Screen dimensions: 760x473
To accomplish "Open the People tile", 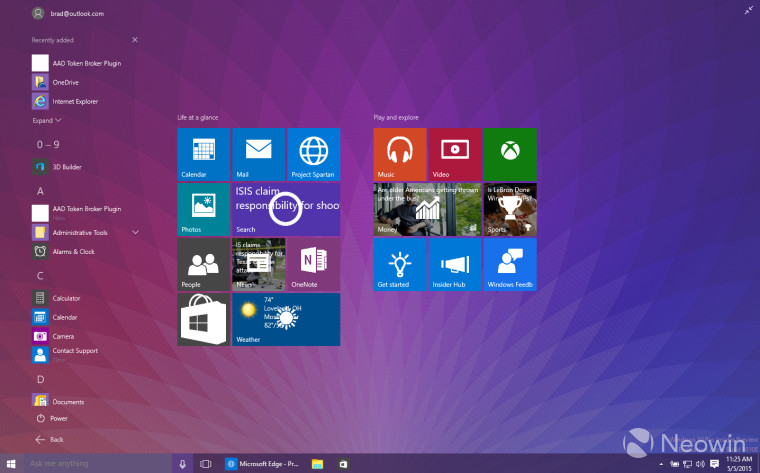I will 204,265.
